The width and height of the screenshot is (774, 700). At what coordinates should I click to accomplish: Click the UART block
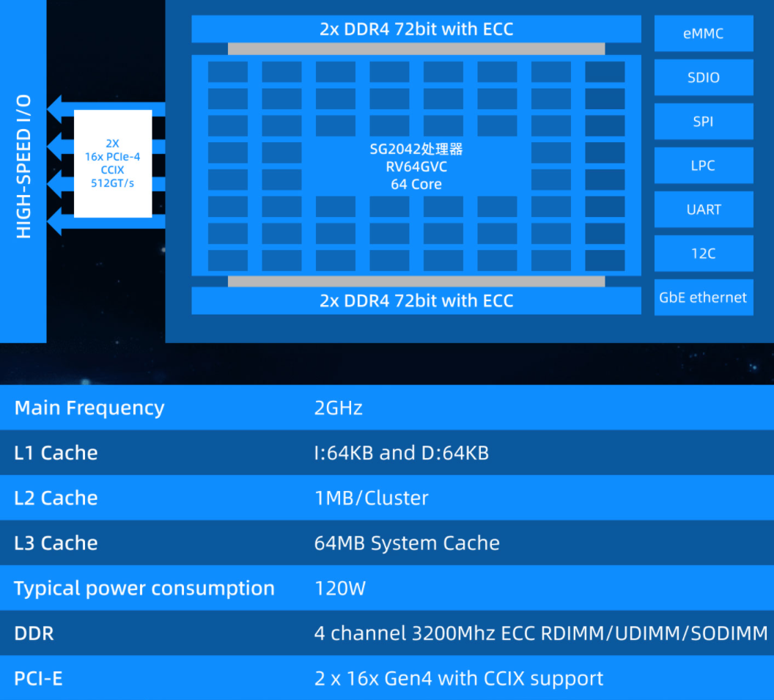[704, 210]
